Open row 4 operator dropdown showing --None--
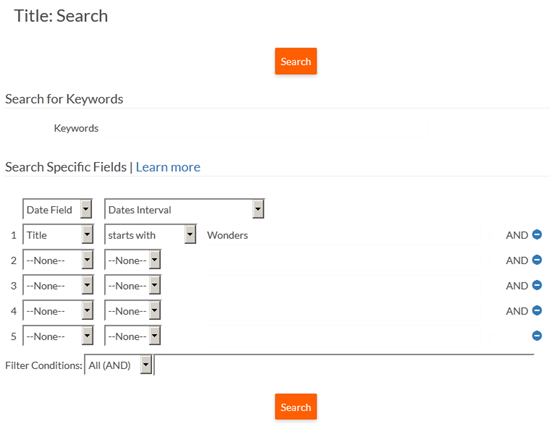This screenshot has height=429, width=550. tap(133, 310)
